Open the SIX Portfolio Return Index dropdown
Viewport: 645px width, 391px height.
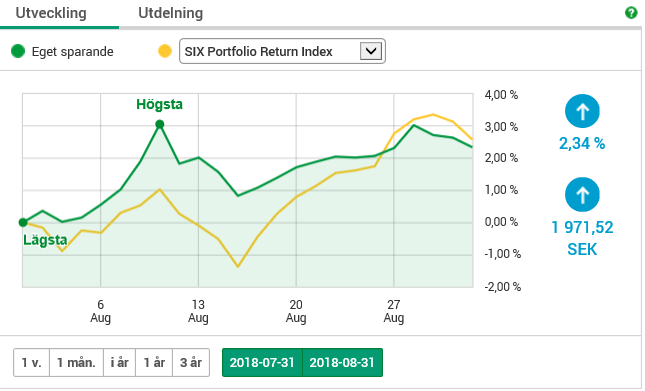coord(282,51)
